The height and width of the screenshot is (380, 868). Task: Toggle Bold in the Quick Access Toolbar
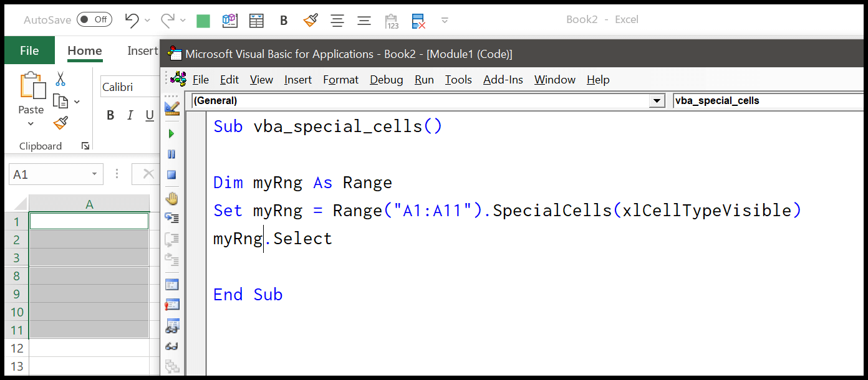(x=284, y=21)
